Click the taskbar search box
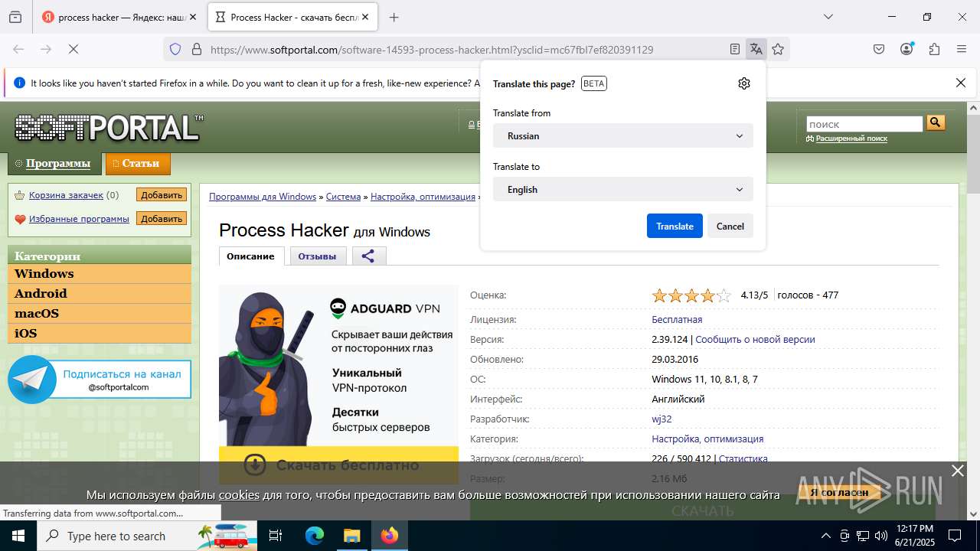This screenshot has width=980, height=551. pyautogui.click(x=147, y=536)
